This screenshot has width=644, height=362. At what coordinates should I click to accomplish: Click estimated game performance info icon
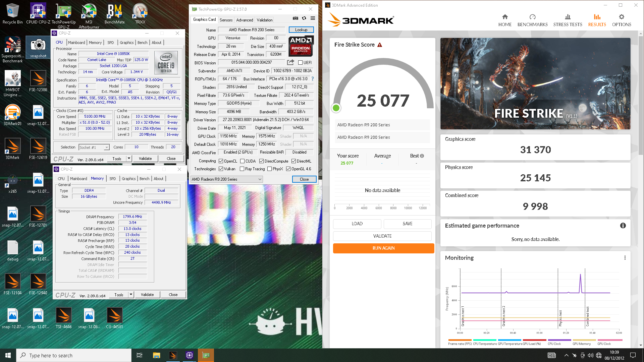623,226
